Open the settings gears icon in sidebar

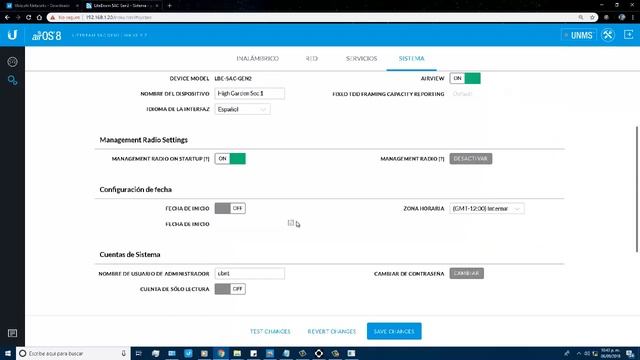tap(12, 80)
